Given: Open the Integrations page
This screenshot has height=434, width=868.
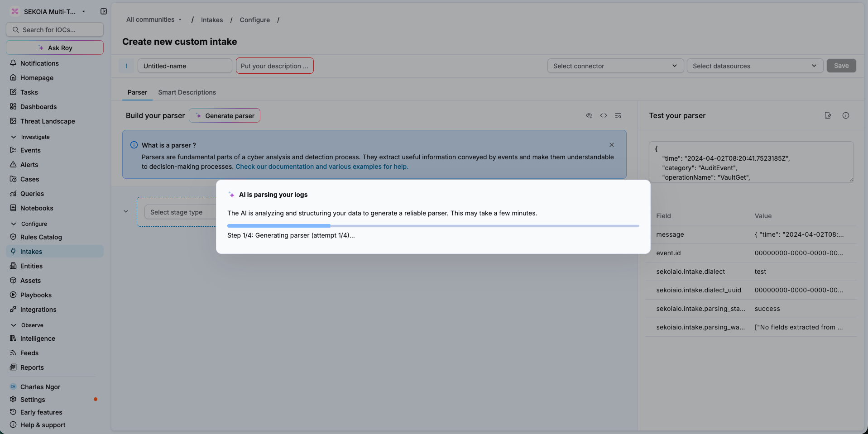Looking at the screenshot, I should pos(38,310).
